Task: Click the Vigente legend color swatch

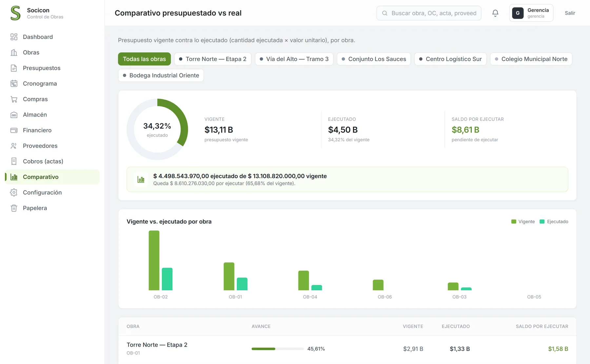Action: pyautogui.click(x=514, y=222)
